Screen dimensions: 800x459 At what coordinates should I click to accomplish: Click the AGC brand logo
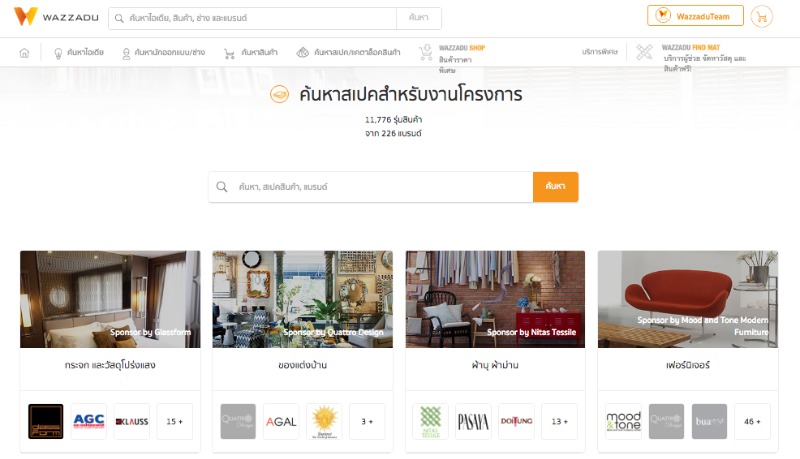[89, 421]
